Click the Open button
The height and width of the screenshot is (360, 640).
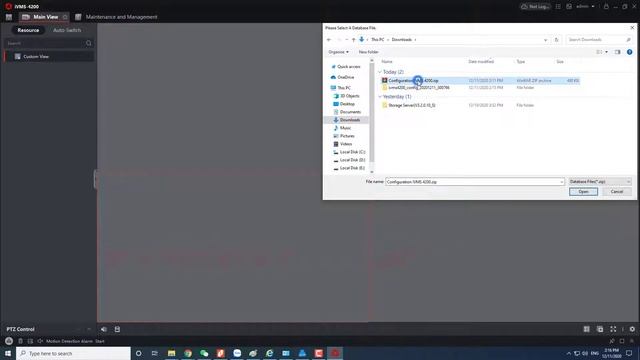pyautogui.click(x=583, y=192)
